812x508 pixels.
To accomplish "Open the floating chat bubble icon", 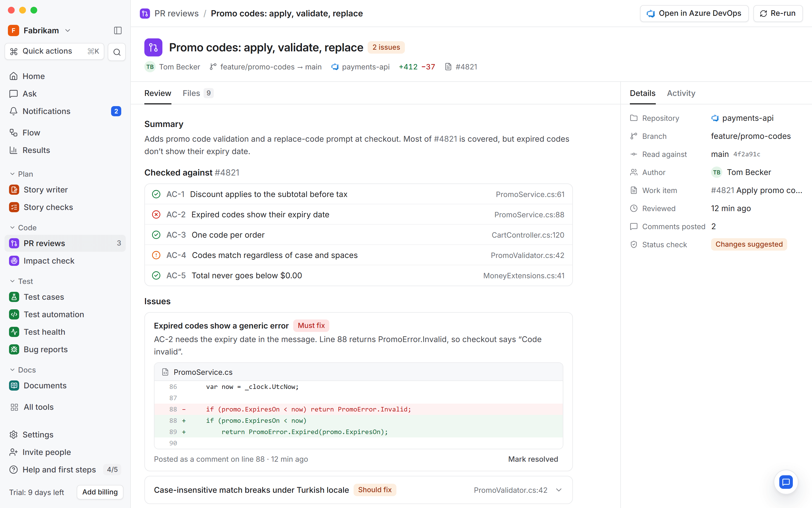I will 786,482.
